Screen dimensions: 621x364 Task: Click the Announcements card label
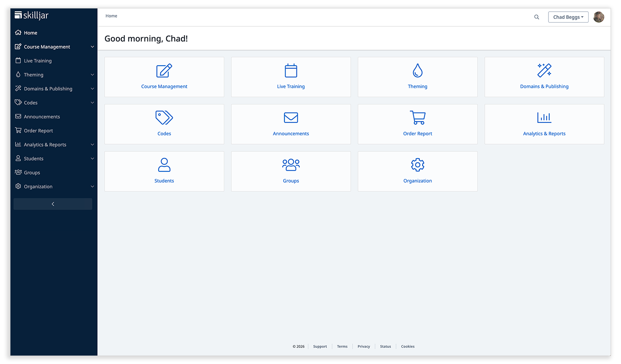(x=291, y=134)
